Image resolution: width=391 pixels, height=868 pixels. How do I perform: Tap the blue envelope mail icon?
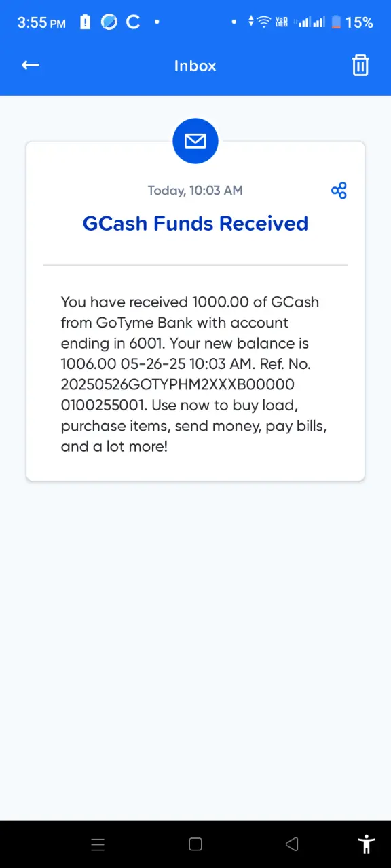pos(195,141)
